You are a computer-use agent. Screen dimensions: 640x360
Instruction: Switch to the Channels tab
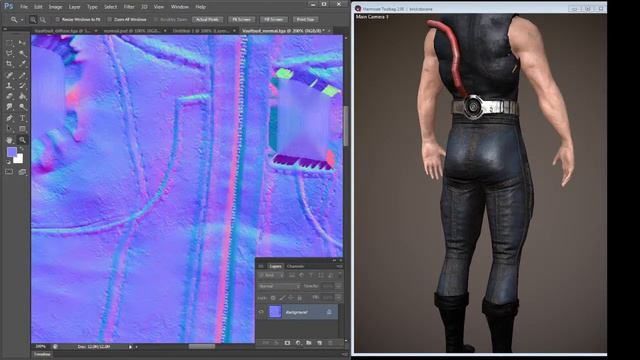click(296, 266)
